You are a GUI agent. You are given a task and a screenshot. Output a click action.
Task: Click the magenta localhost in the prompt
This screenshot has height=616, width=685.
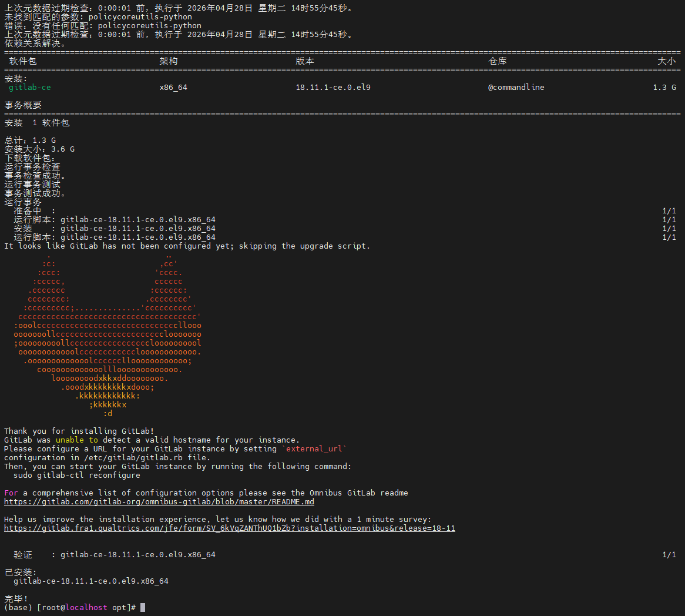[x=86, y=608]
